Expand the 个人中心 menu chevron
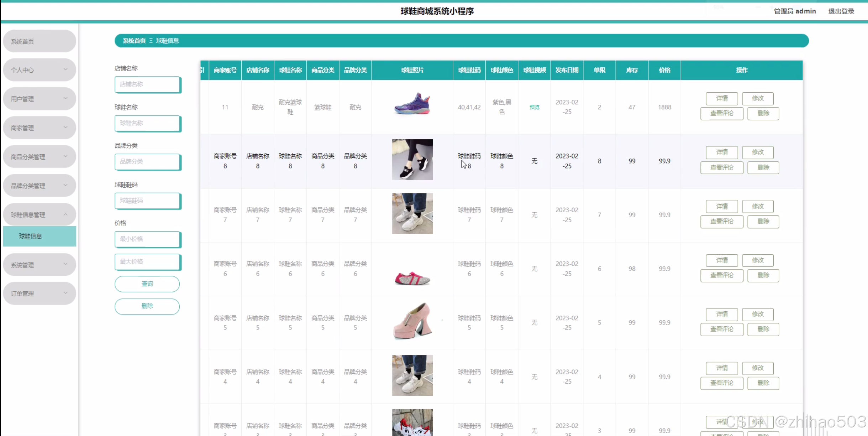The image size is (868, 436). click(65, 69)
